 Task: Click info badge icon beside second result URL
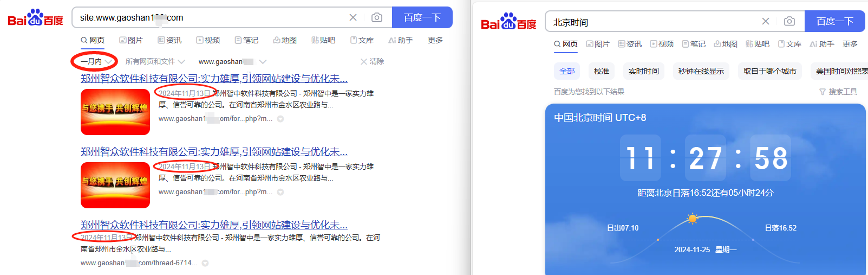coord(280,192)
